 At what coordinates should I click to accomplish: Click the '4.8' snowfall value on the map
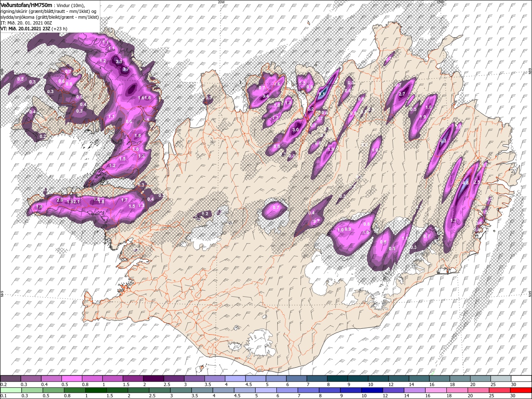pyautogui.click(x=466, y=183)
